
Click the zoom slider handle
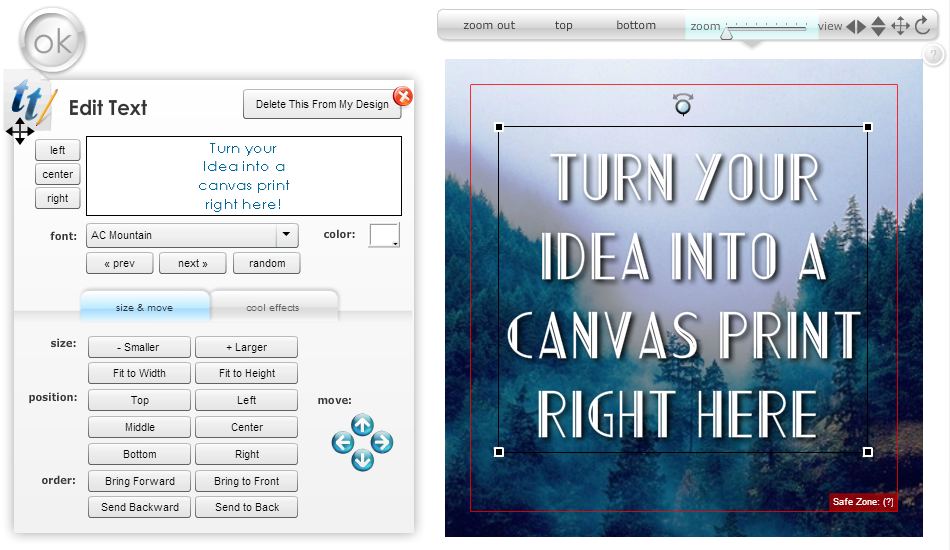[x=726, y=34]
